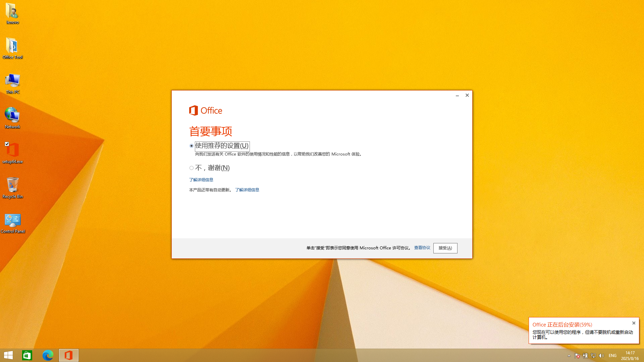The image size is (644, 362).
Task: Open the ENG input language selector
Action: [x=612, y=356]
